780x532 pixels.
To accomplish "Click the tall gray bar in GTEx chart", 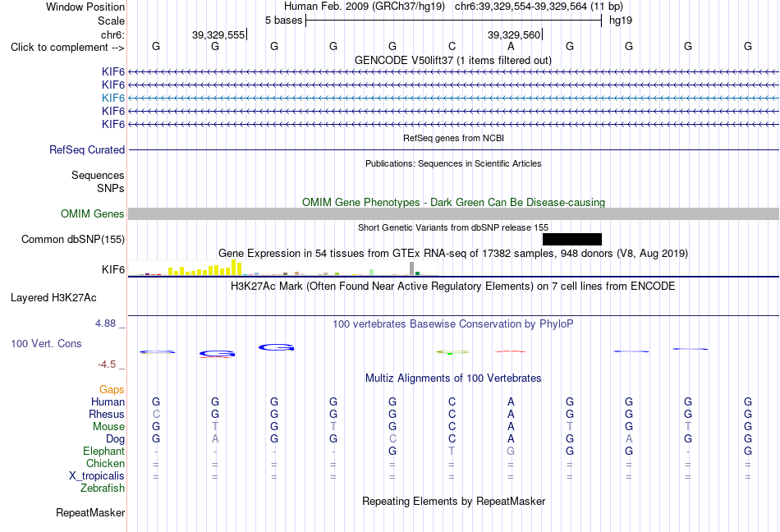I will [x=411, y=268].
